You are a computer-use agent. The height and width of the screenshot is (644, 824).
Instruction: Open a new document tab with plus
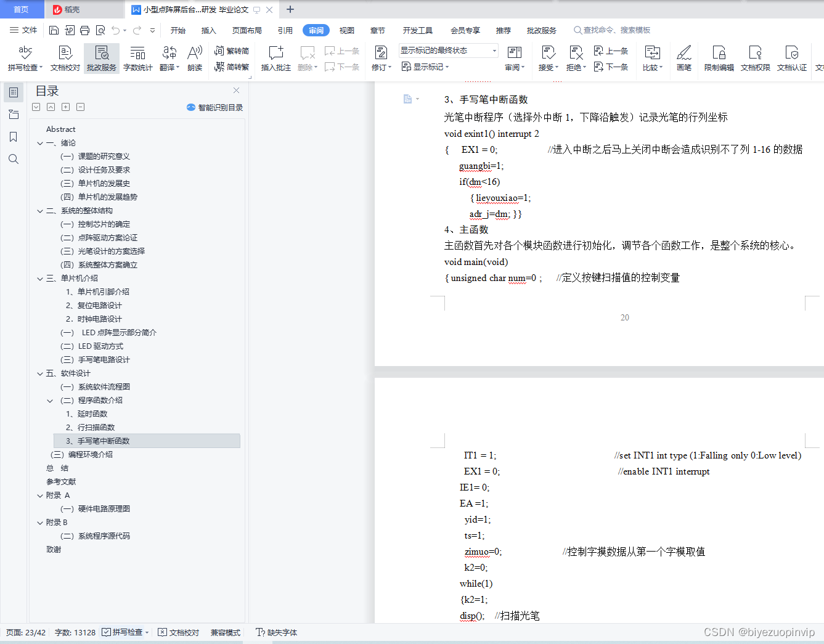tap(290, 9)
